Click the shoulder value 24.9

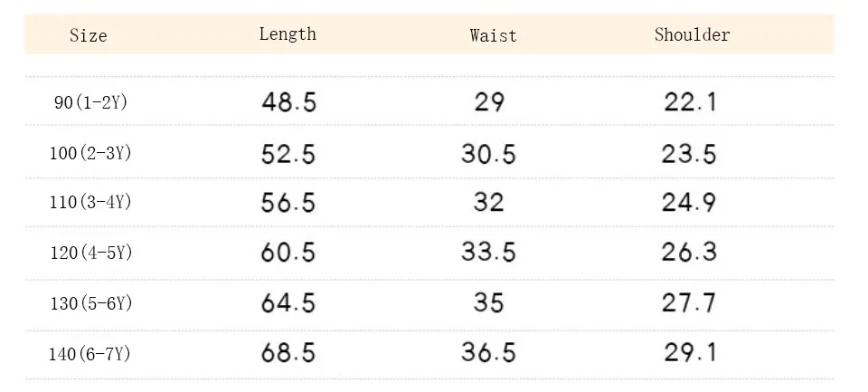coord(689,203)
